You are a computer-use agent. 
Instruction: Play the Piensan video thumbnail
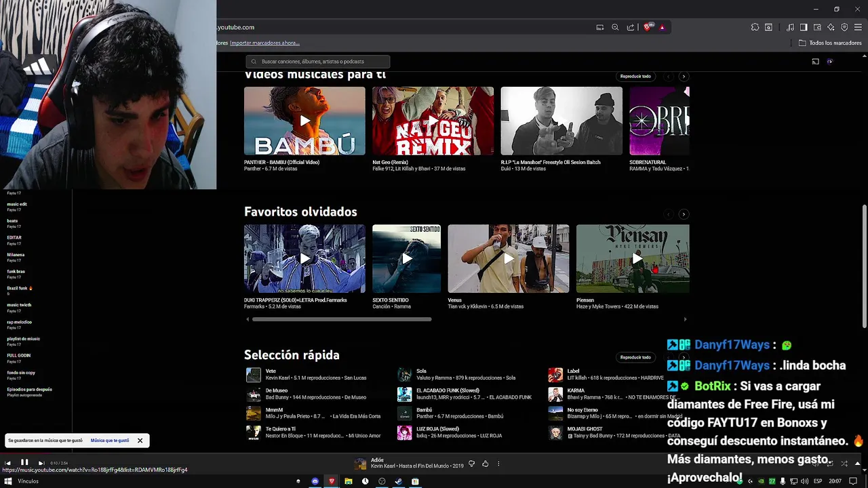tap(633, 258)
